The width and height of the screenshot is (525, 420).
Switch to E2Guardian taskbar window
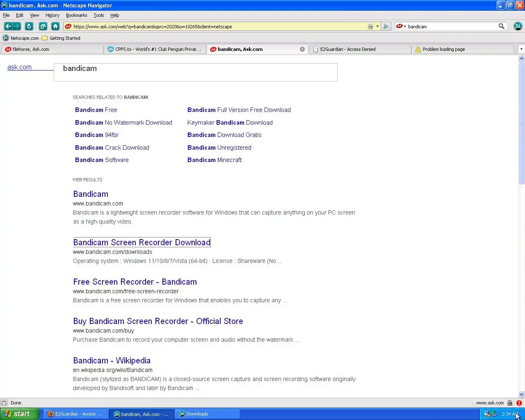click(x=76, y=414)
